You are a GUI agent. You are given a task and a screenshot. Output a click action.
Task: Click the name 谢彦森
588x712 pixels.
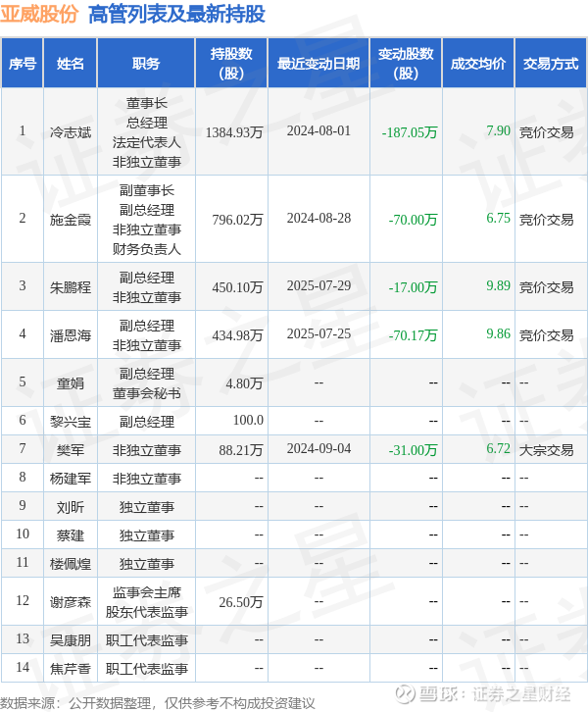point(71,602)
